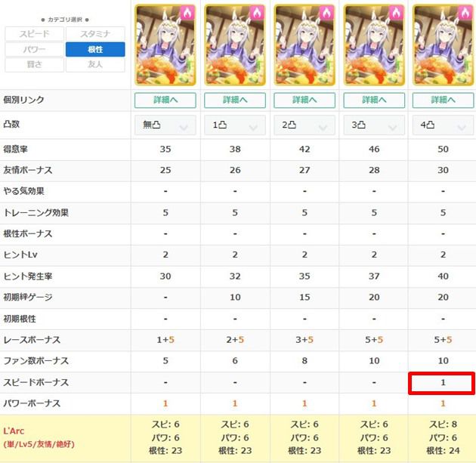The height and width of the screenshot is (463, 476).
Task: Click guts flame icon on 1凸 card
Action: click(x=257, y=14)
